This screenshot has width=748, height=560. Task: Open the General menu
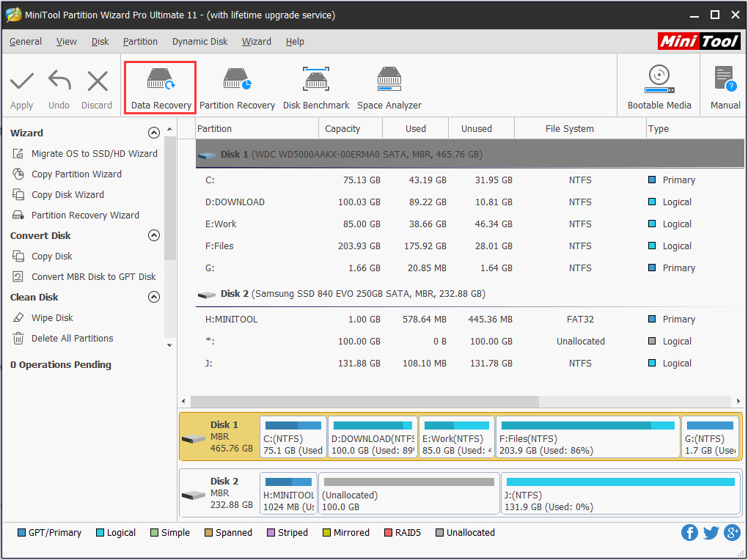pyautogui.click(x=26, y=42)
